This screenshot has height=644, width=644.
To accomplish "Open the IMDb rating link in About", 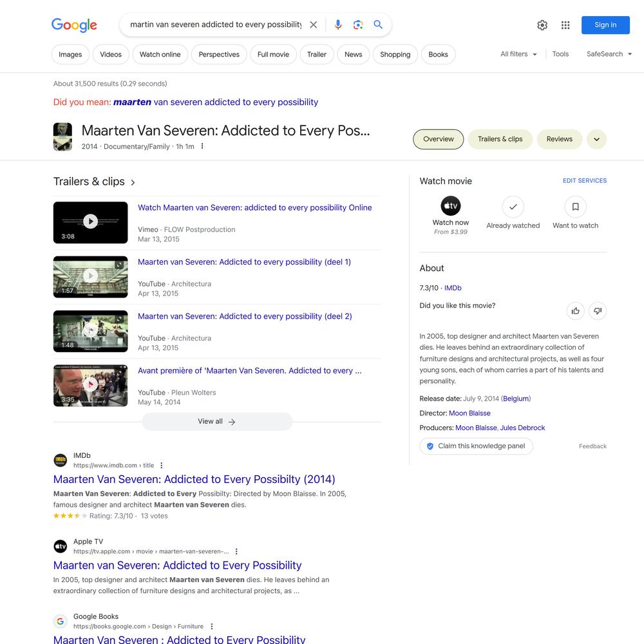I will pos(453,288).
